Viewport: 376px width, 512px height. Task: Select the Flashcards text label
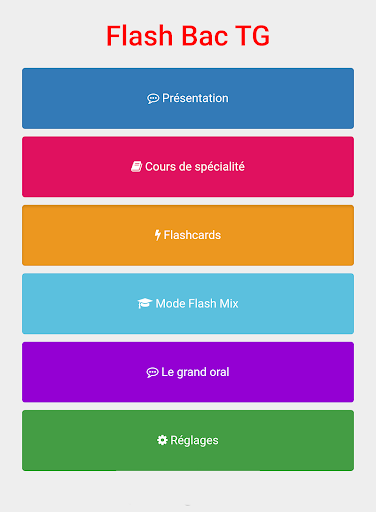coord(192,235)
